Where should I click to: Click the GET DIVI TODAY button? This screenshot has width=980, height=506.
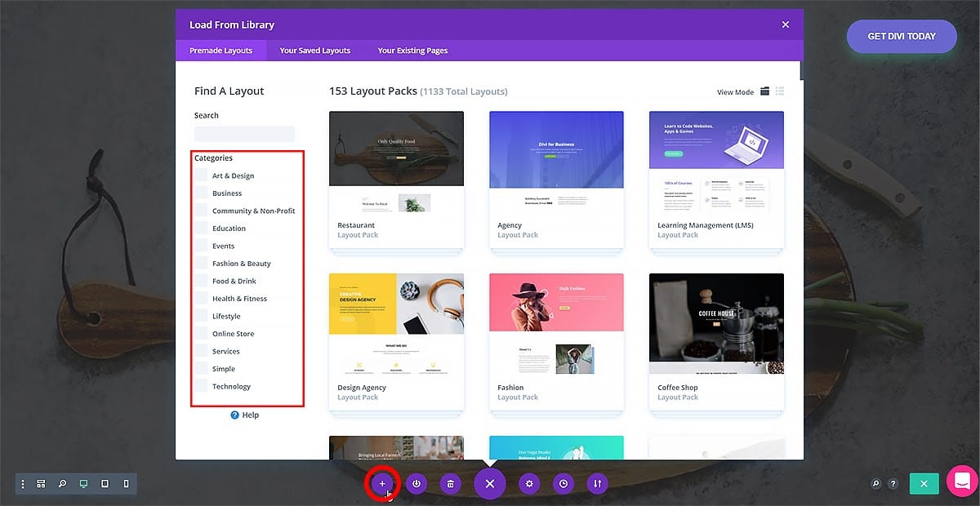[902, 37]
